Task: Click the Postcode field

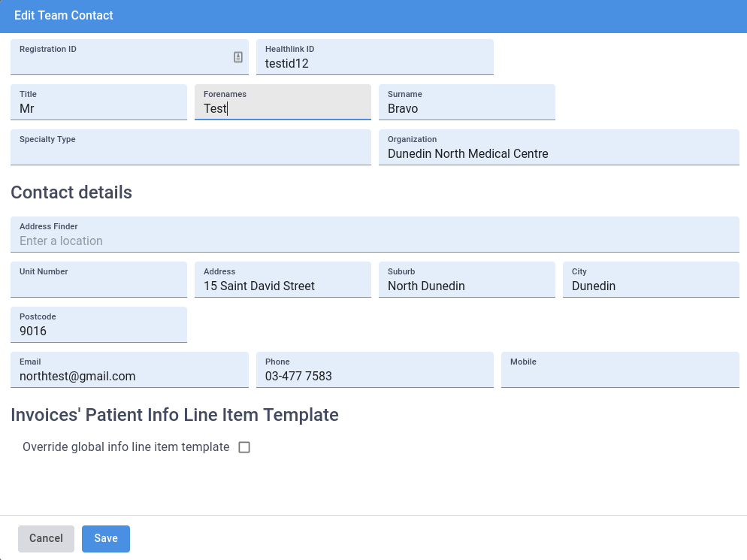Action: coord(98,331)
